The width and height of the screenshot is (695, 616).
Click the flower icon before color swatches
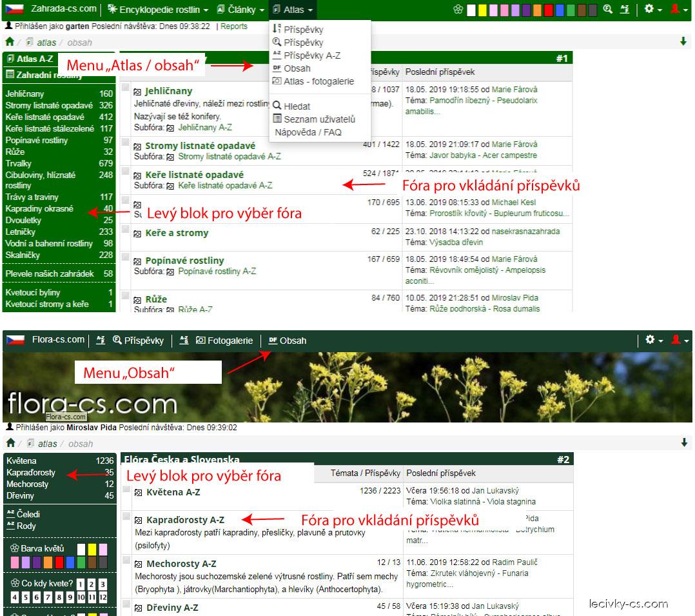point(458,10)
